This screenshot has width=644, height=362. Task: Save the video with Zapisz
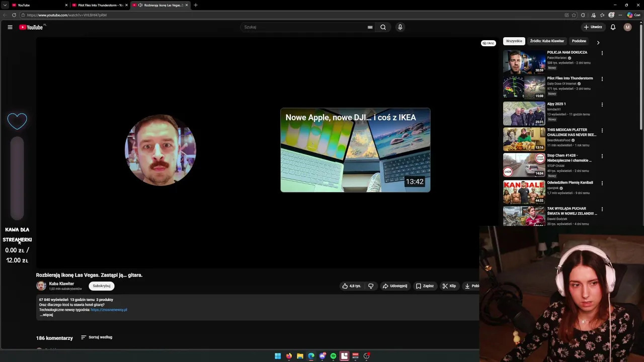(425, 286)
